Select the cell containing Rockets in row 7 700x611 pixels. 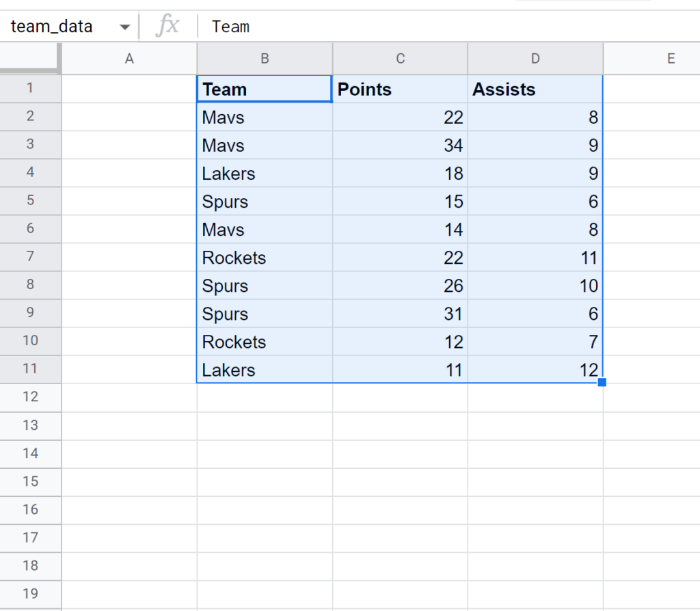tap(265, 258)
